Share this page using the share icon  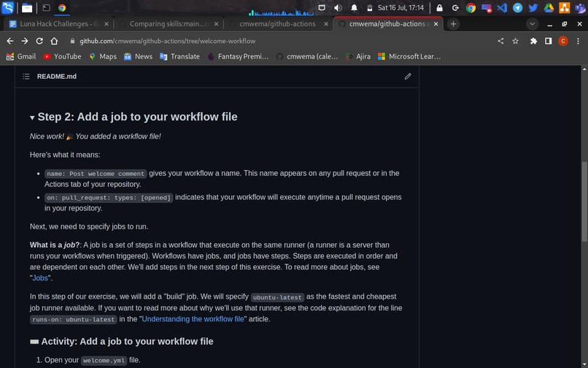500,41
